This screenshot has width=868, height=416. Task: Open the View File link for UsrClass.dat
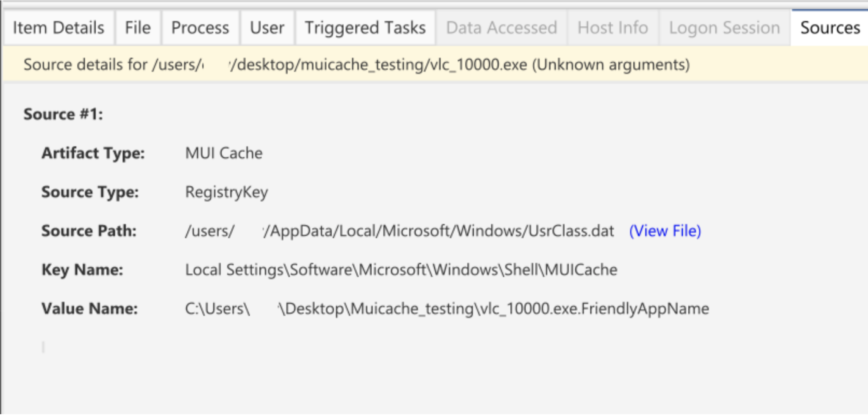664,231
